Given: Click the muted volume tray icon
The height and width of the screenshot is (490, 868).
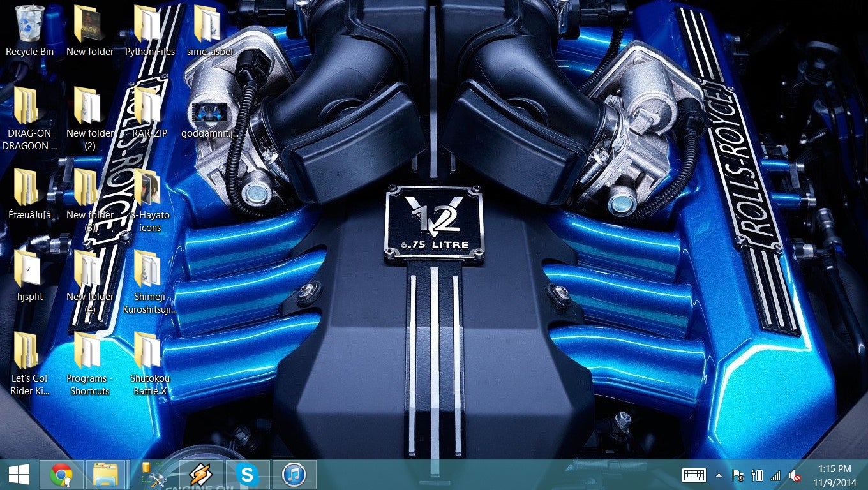Looking at the screenshot, I should (x=795, y=475).
